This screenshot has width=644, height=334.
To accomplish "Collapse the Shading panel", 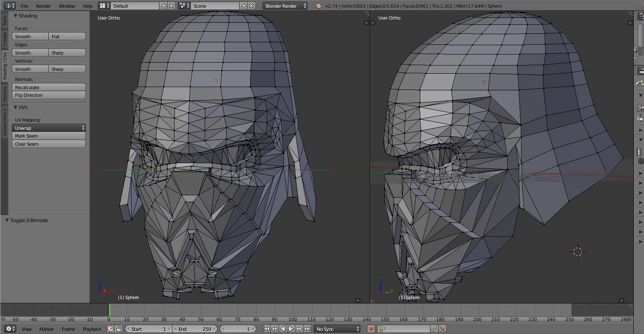I will tap(15, 15).
